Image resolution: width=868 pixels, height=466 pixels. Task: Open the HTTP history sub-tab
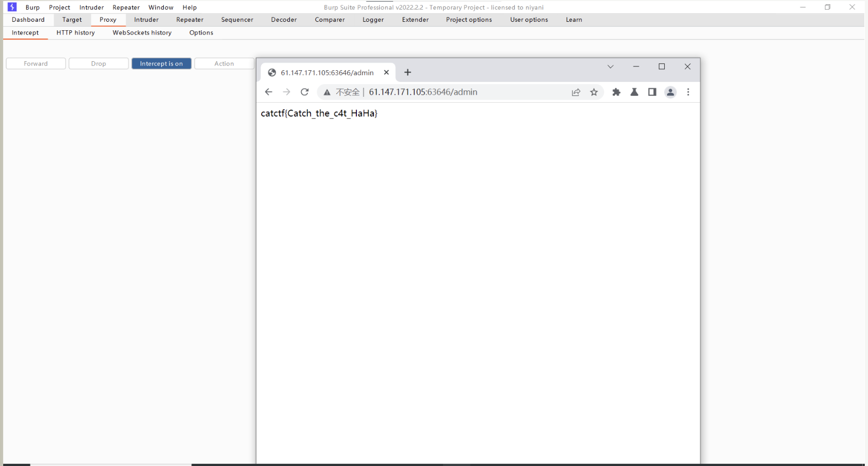pyautogui.click(x=76, y=32)
